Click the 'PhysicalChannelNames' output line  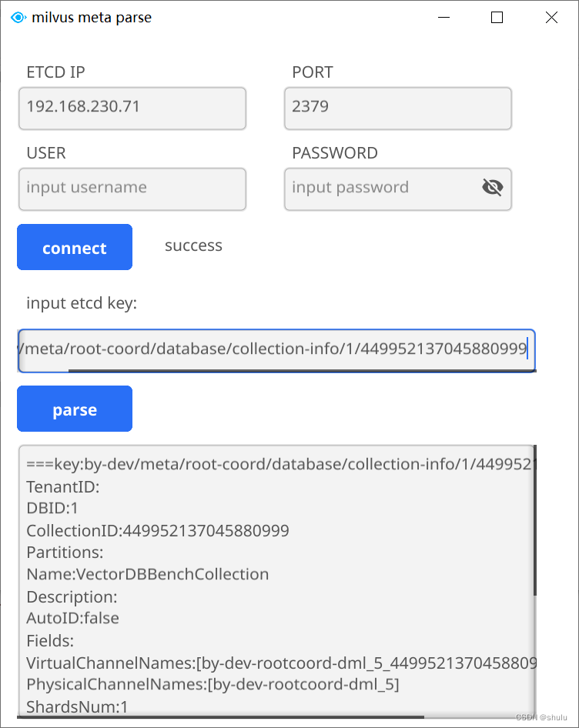213,684
